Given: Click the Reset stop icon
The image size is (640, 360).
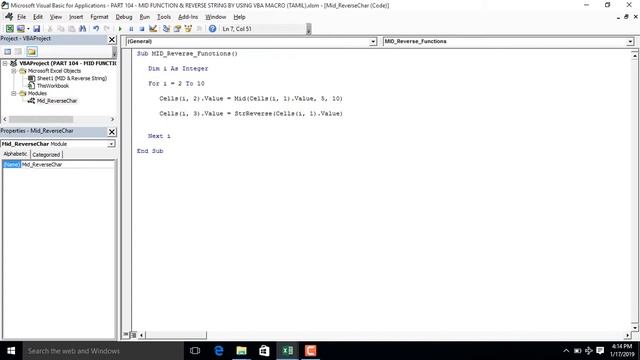Looking at the screenshot, I should tap(142, 29).
